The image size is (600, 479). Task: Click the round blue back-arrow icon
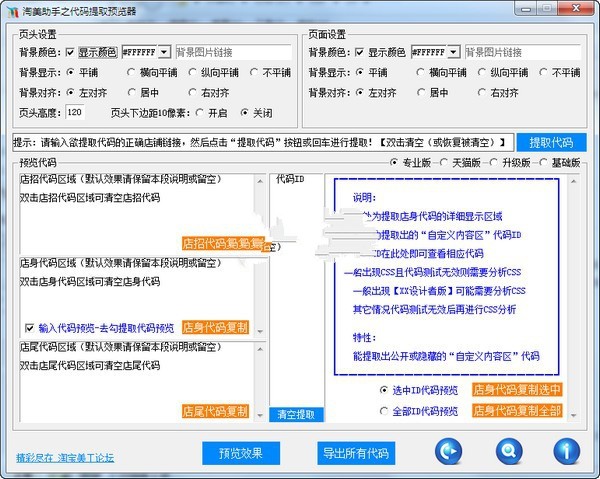[448, 452]
